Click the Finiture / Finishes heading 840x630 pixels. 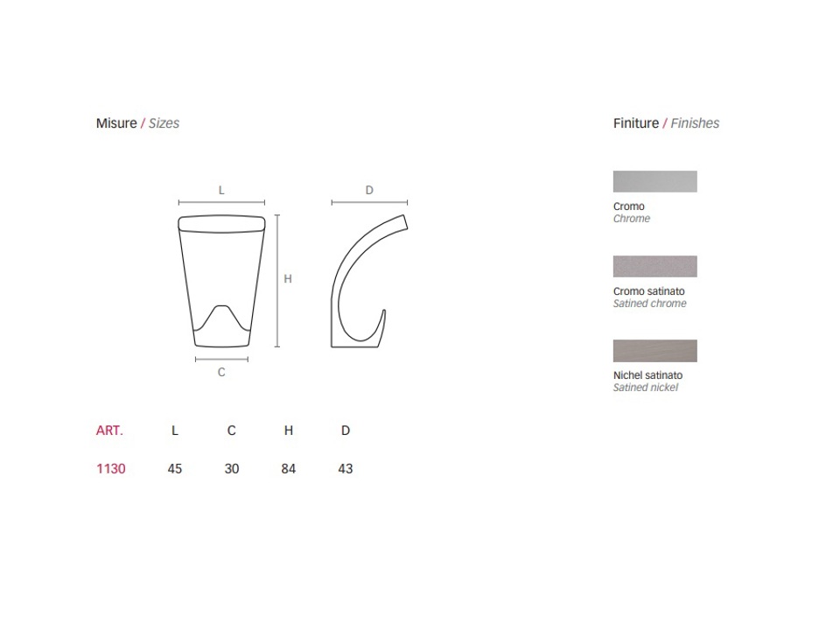(666, 123)
